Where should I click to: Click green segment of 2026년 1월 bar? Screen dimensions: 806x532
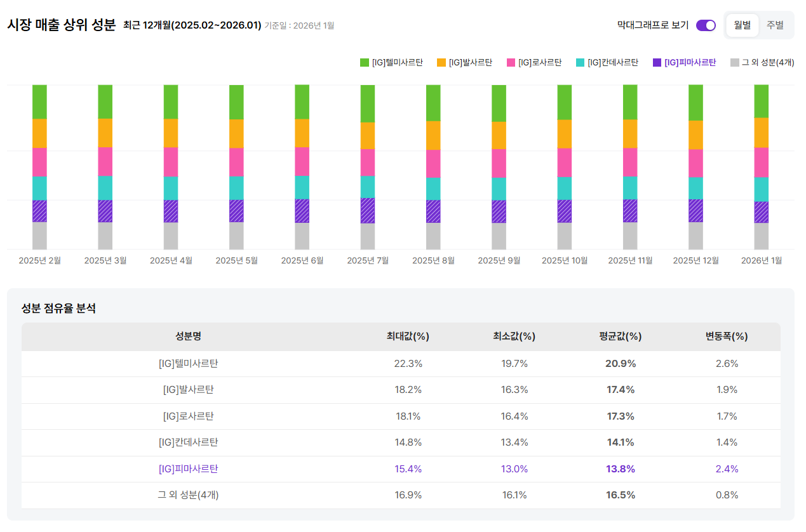point(761,101)
